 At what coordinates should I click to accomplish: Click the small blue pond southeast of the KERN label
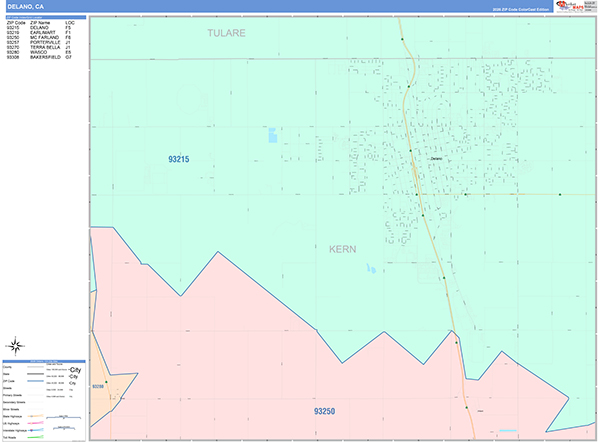[x=371, y=269]
